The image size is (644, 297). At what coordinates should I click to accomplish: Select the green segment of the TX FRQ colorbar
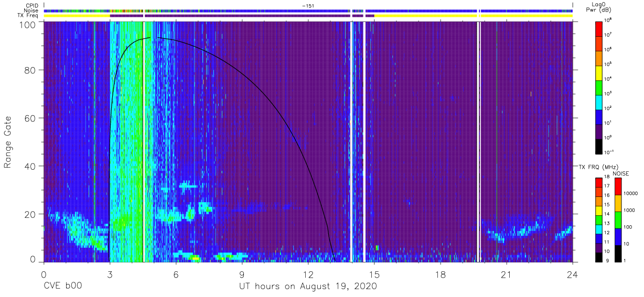point(600,219)
